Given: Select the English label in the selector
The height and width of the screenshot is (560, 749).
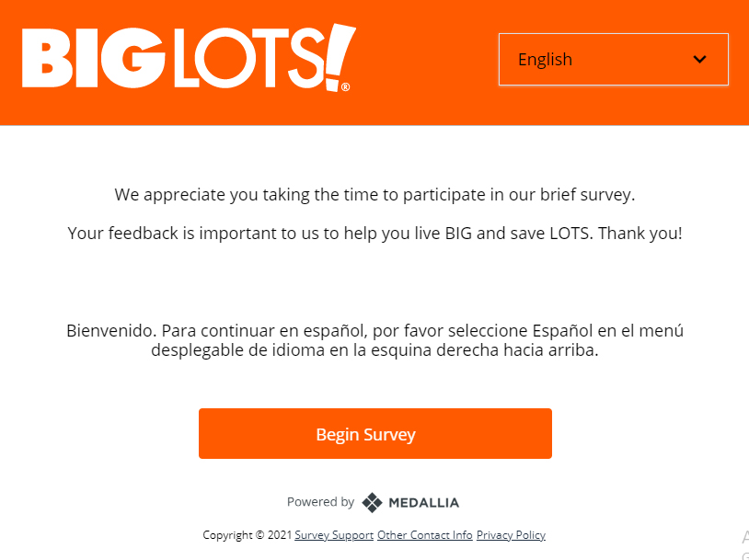Looking at the screenshot, I should click(x=545, y=59).
